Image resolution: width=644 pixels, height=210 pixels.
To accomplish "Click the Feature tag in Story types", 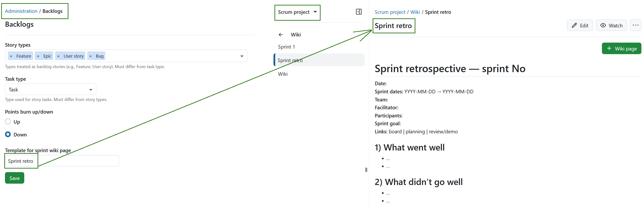I will pos(24,56).
